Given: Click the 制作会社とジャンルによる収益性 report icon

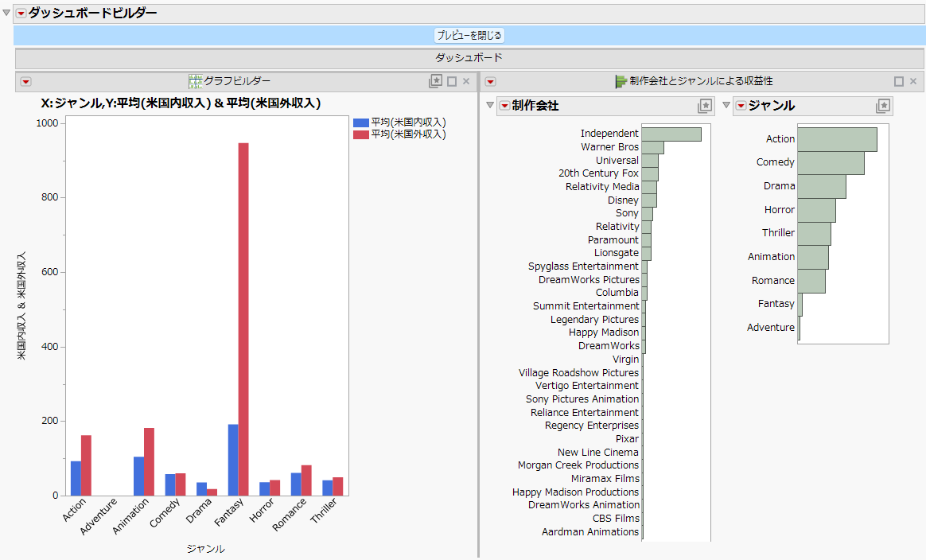Looking at the screenshot, I should point(621,81).
